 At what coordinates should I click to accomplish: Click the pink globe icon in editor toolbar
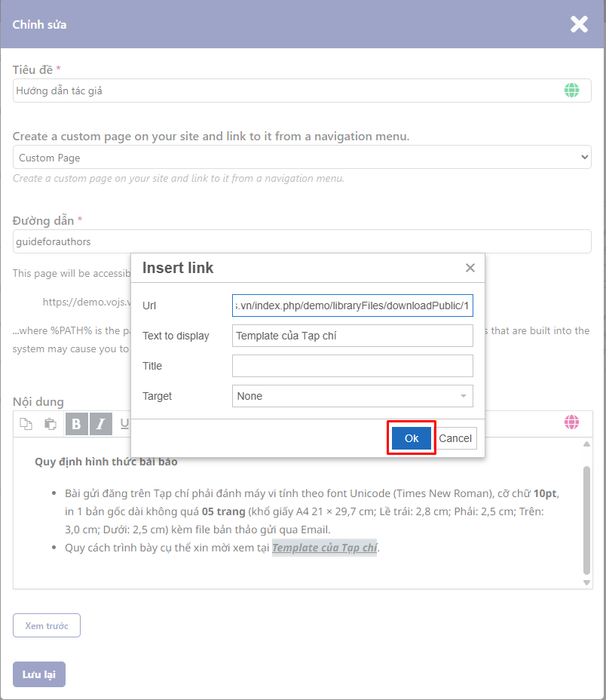[x=572, y=422]
